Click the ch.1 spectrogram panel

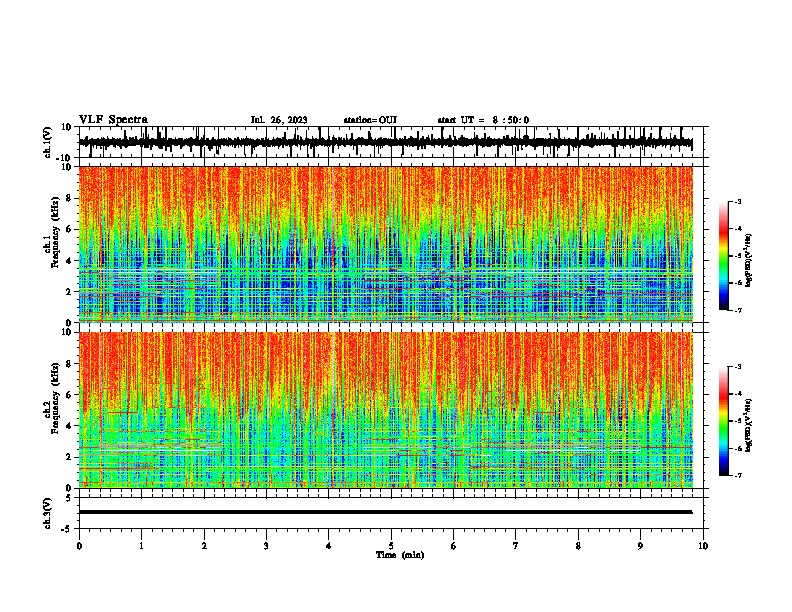(385, 244)
